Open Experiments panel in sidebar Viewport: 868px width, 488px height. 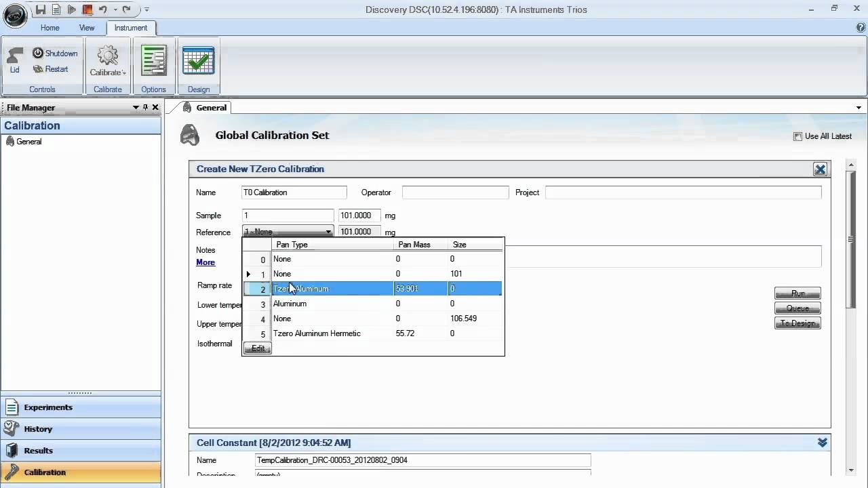tap(47, 407)
